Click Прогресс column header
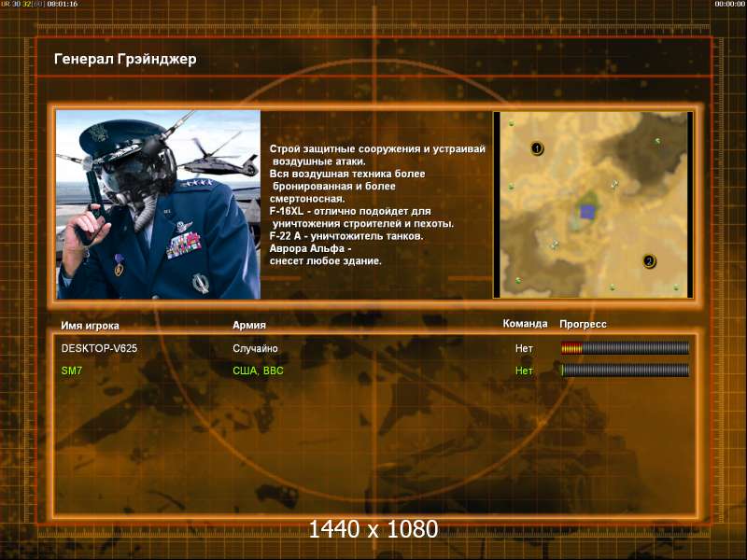This screenshot has height=560, width=747. tap(583, 324)
